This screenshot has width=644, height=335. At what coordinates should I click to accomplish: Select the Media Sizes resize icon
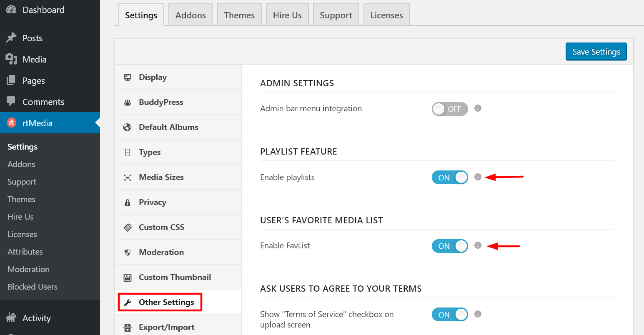[x=127, y=177]
